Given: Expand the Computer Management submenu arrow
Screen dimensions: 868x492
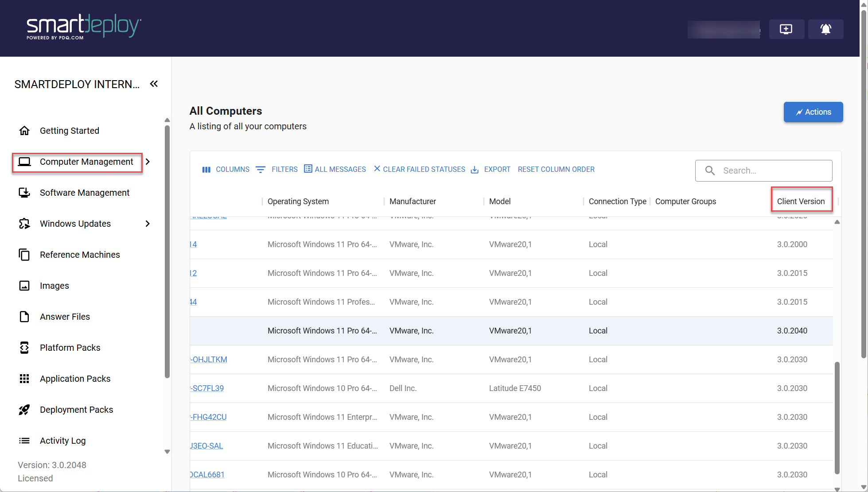Looking at the screenshot, I should pyautogui.click(x=148, y=162).
